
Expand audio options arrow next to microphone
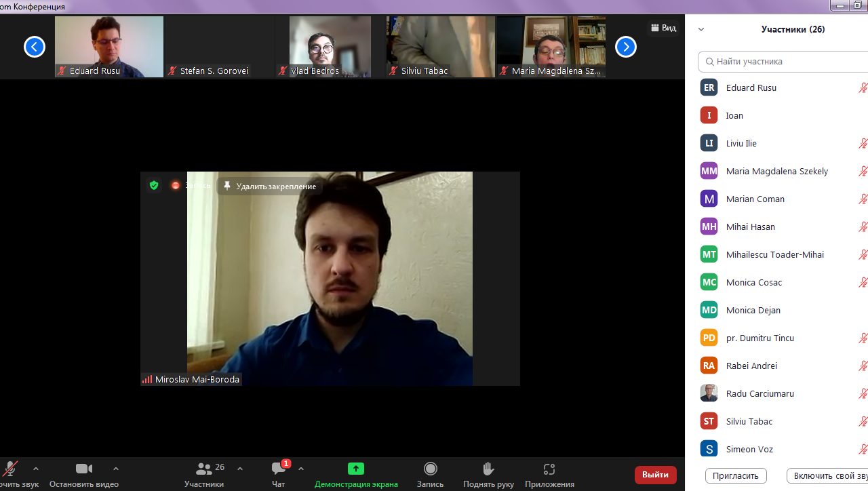36,469
